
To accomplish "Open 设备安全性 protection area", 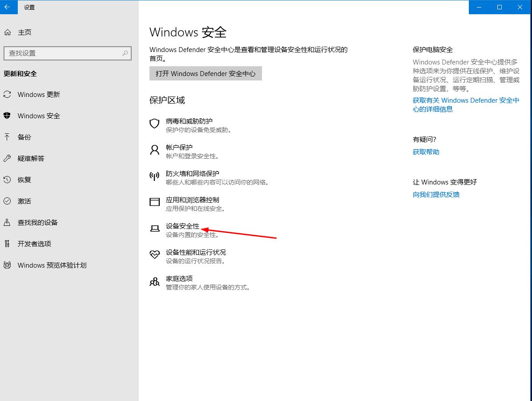I will point(182,226).
